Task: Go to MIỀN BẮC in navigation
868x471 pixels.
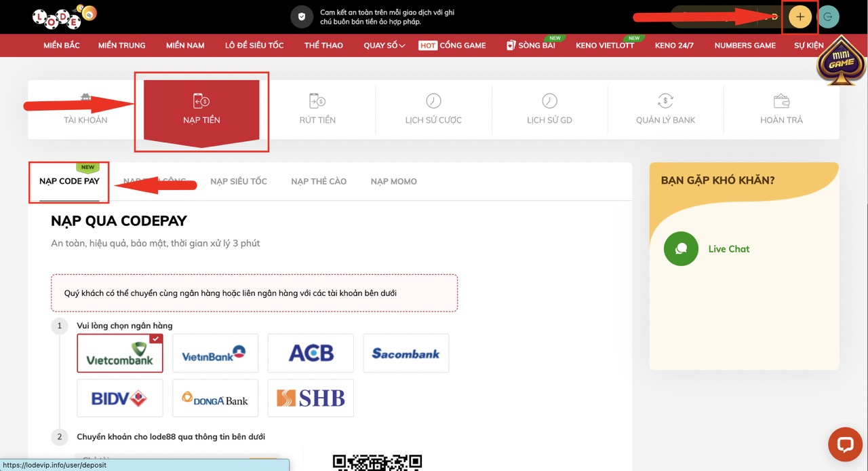Action: tap(62, 45)
